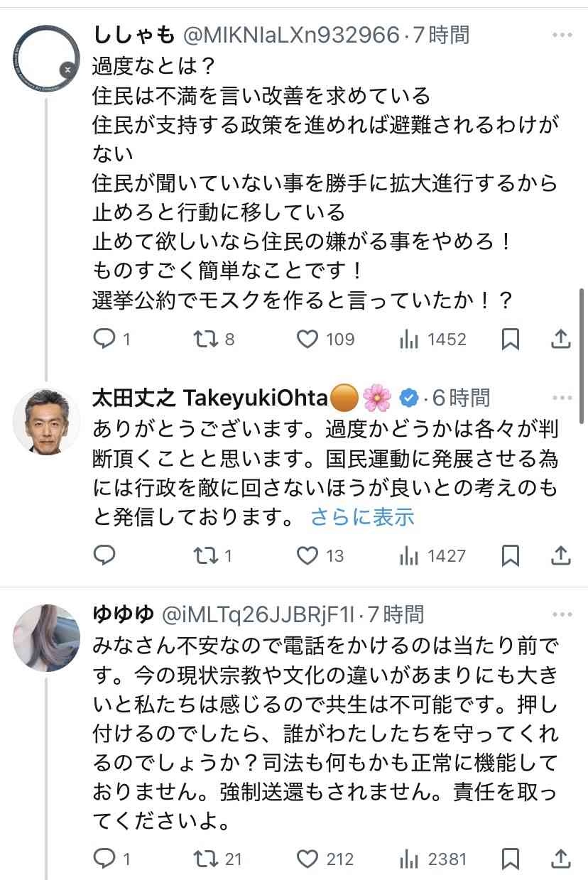Share ゆゆゆ's post
Image resolution: width=588 pixels, height=880 pixels.
[561, 859]
